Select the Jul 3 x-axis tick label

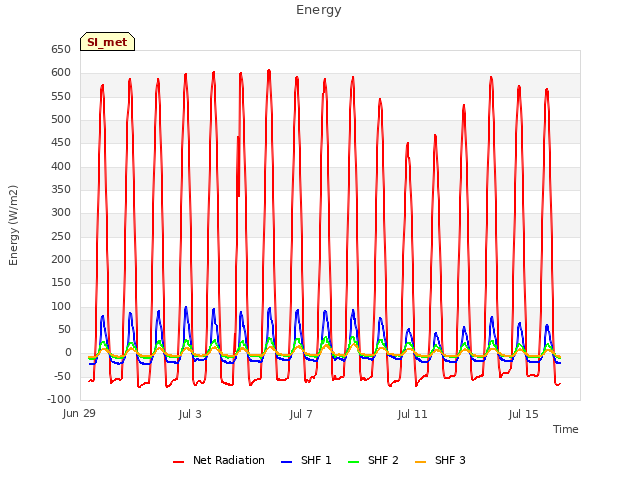click(190, 414)
